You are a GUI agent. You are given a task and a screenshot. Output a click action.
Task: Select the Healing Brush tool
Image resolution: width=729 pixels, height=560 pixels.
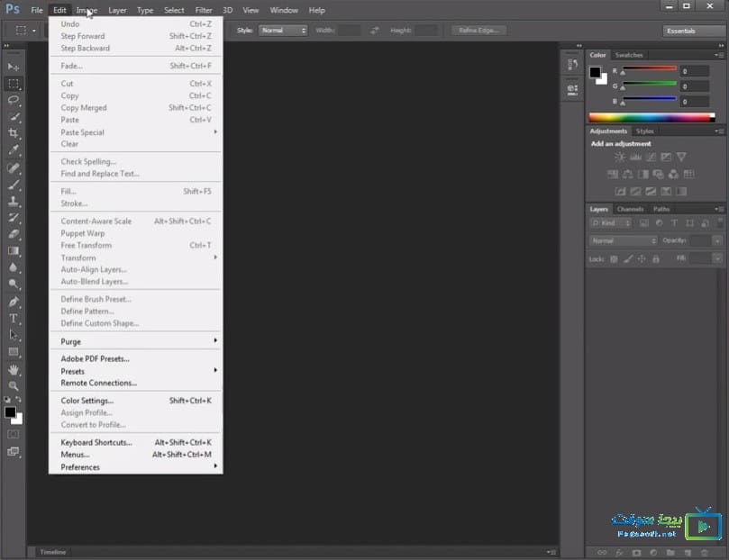[x=13, y=167]
